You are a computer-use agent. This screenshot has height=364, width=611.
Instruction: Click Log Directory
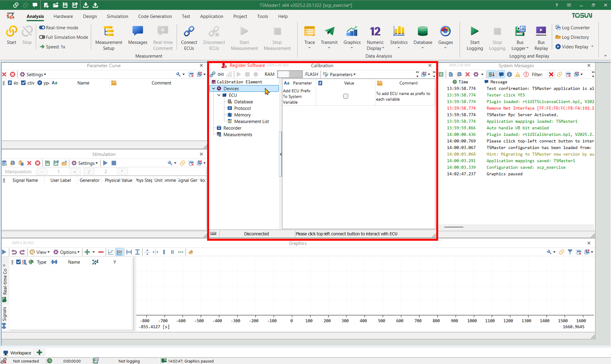pos(572,37)
